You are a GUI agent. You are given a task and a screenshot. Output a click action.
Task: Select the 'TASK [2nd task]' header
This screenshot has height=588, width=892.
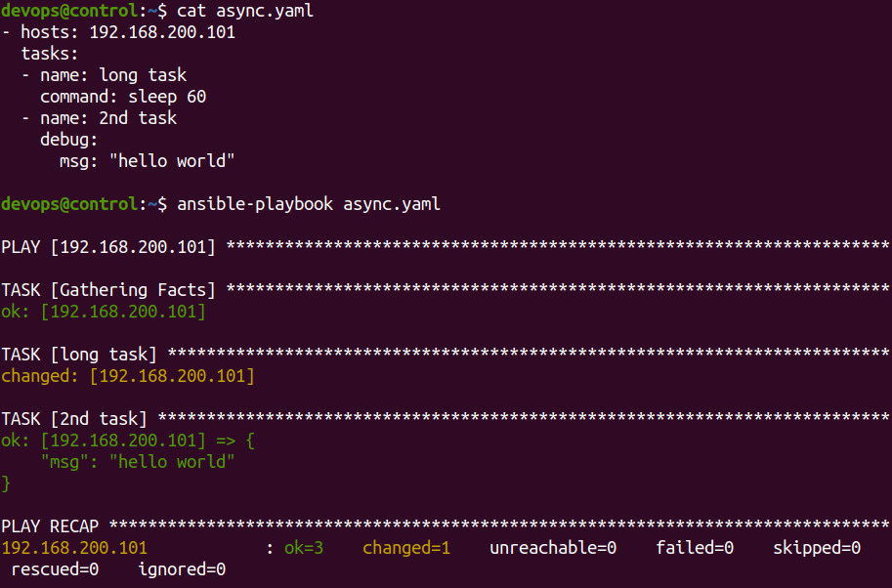point(74,419)
